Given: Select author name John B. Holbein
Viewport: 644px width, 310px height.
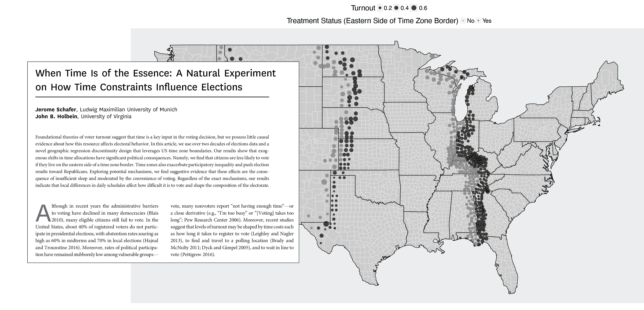Looking at the screenshot, I should (x=56, y=116).
